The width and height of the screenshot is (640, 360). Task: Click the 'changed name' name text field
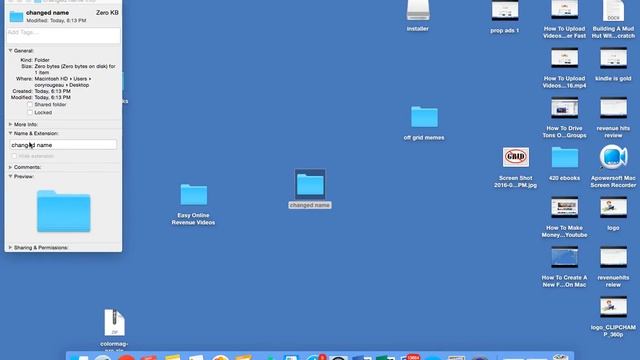click(x=63, y=145)
